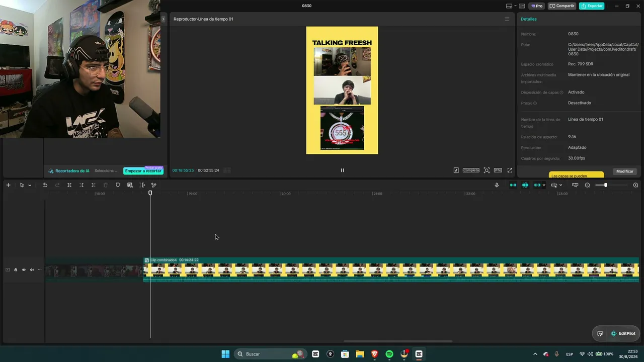Image resolution: width=644 pixels, height=362 pixels.
Task: Add a marker with the shield icon
Action: [118, 185]
